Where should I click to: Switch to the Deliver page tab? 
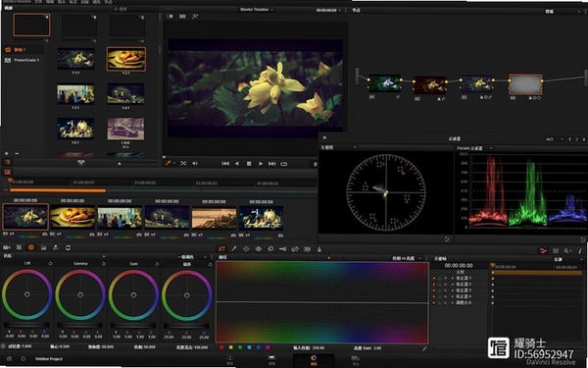pos(355,360)
